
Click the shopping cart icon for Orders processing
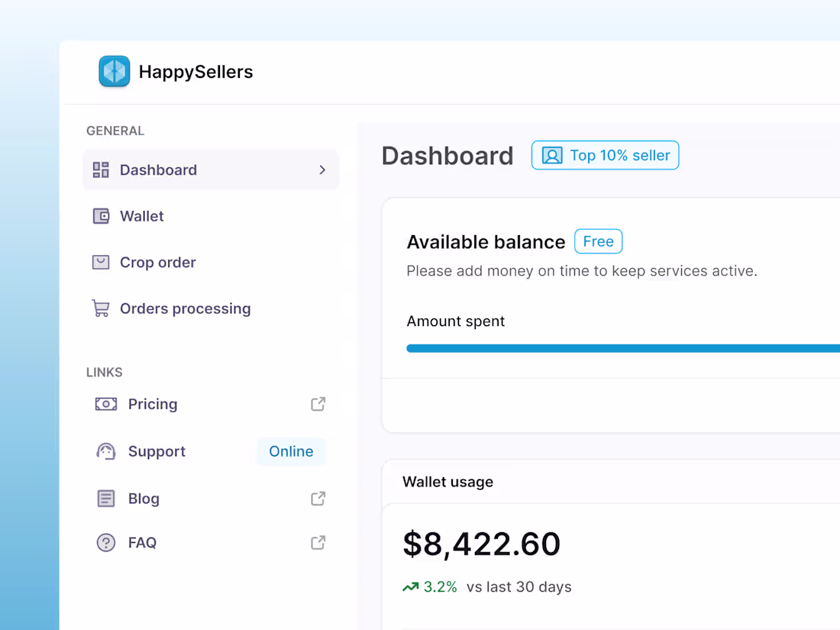100,309
